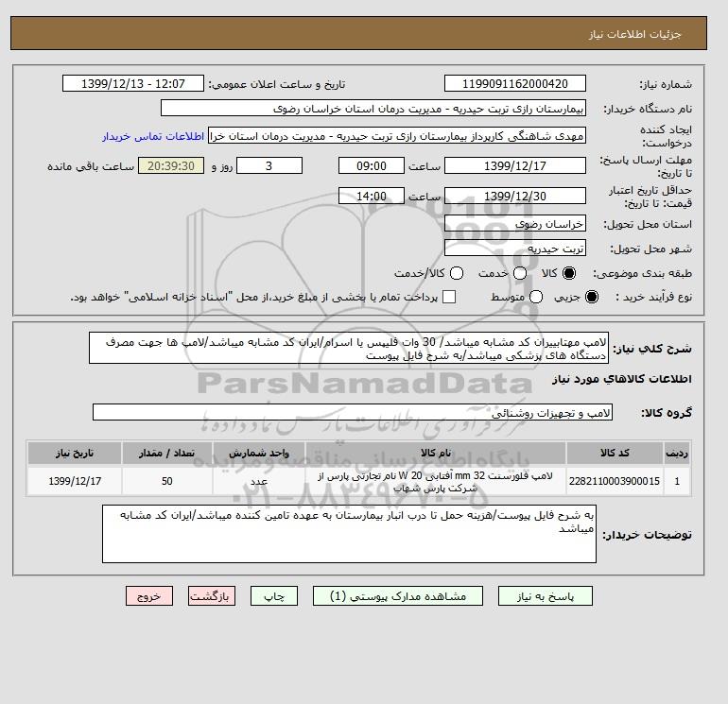Click the row number cell 1

click(677, 481)
